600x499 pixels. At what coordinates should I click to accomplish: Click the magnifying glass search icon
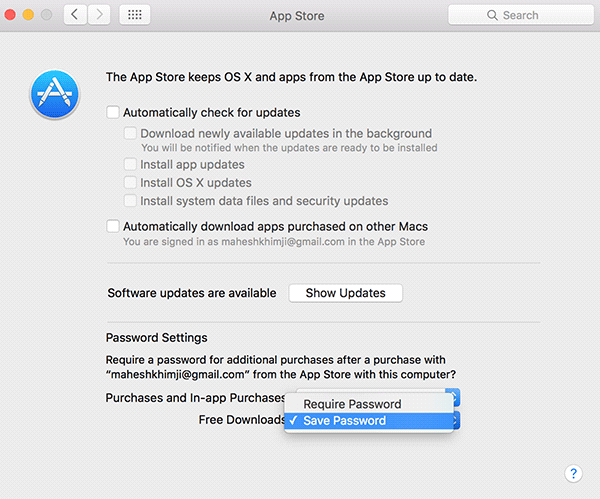coord(491,16)
